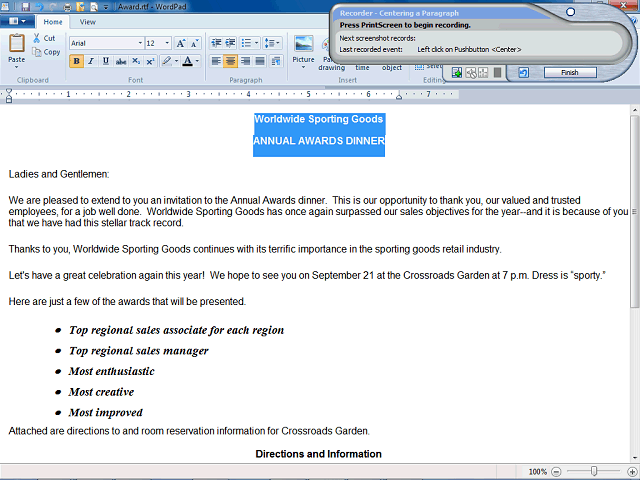Screen dimensions: 640x480
Task: Click the Recorder settings sliders icon
Action: (x=483, y=73)
